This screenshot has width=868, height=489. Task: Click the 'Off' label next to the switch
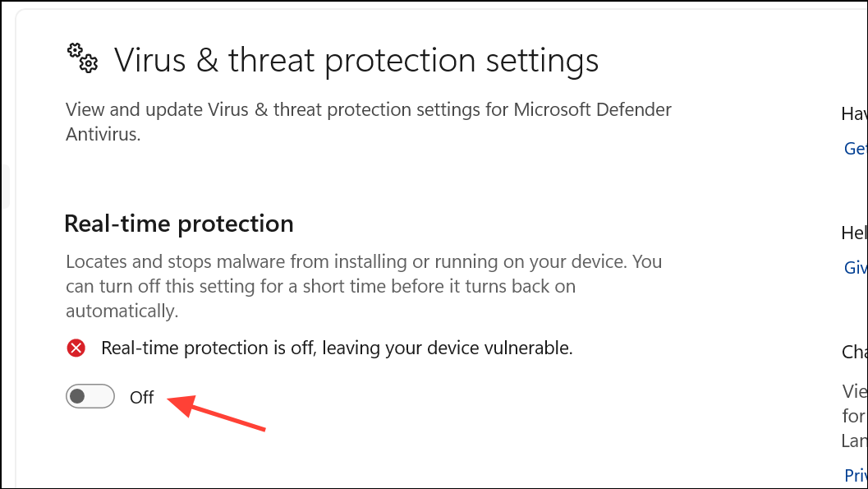(x=142, y=397)
